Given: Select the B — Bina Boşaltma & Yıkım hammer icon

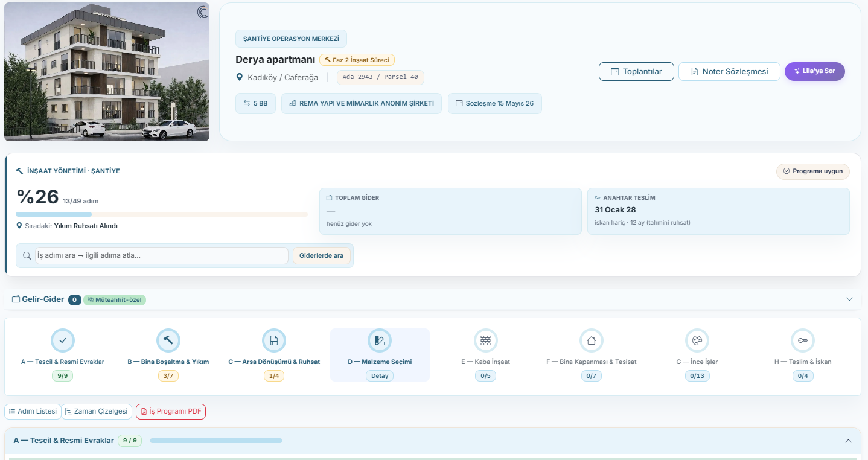Looking at the screenshot, I should click(168, 340).
